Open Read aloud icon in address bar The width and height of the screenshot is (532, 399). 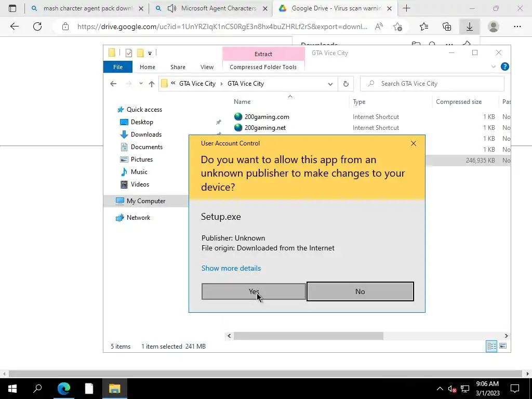[379, 26]
